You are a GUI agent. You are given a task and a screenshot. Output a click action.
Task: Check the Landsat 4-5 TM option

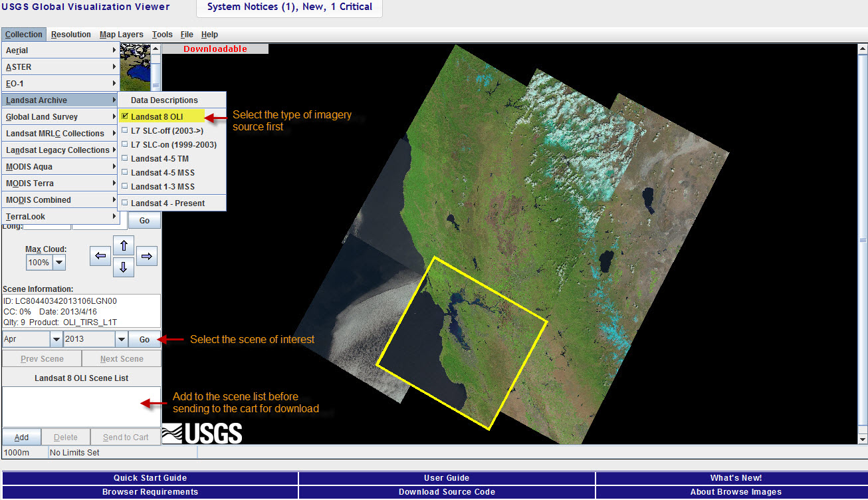click(171, 158)
